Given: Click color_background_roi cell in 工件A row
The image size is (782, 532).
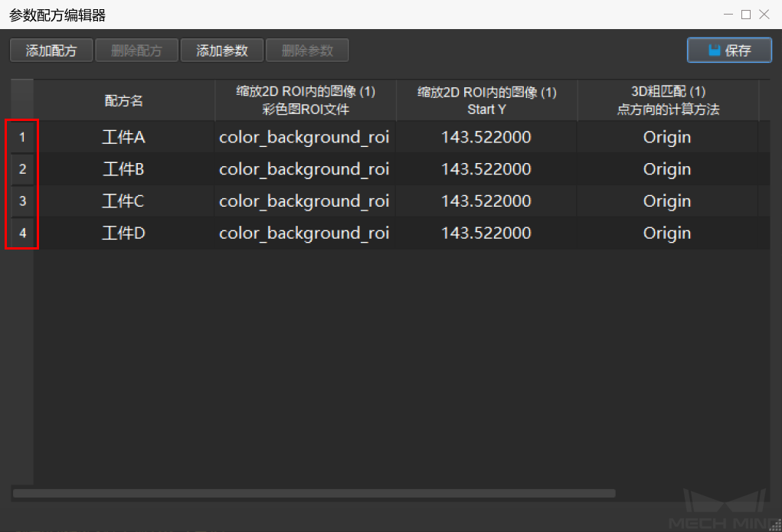Looking at the screenshot, I should (305, 137).
